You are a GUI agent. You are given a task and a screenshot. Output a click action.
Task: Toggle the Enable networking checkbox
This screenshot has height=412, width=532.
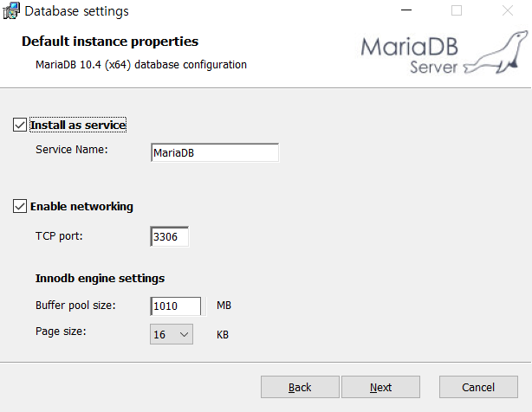[20, 206]
